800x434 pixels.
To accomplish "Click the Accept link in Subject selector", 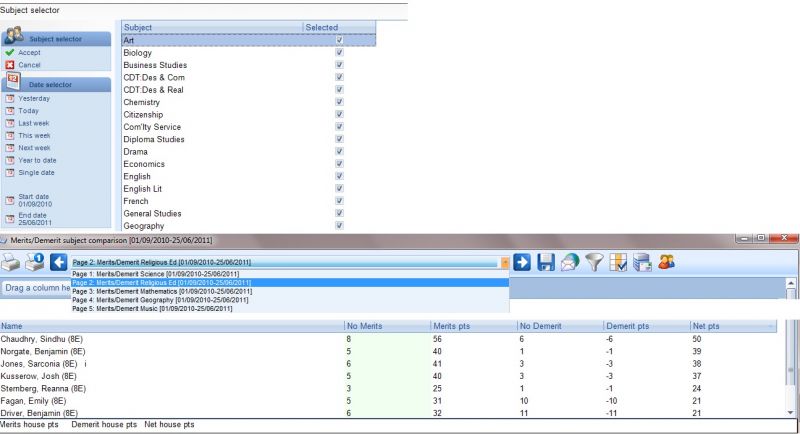I will [29, 53].
